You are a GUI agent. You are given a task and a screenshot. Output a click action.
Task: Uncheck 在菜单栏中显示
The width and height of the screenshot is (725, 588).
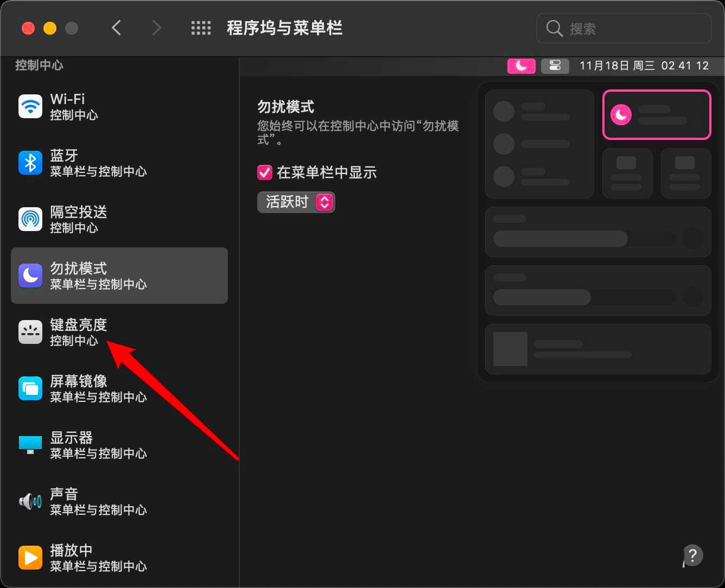[x=264, y=172]
